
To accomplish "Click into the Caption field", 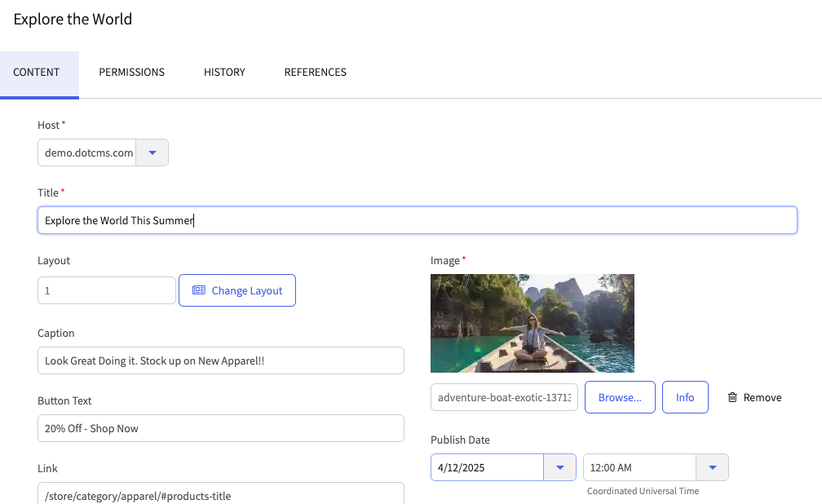I will [220, 360].
